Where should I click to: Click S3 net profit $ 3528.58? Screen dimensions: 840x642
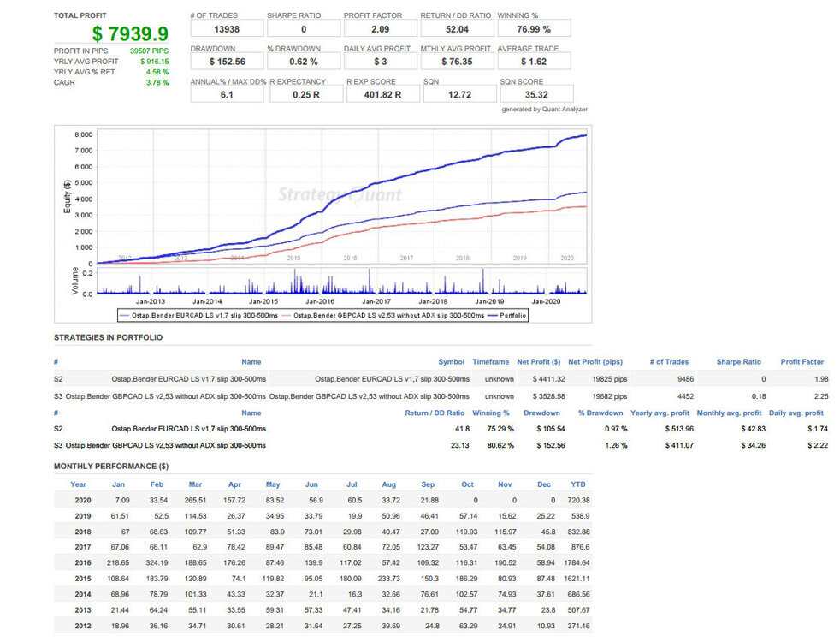tap(548, 396)
